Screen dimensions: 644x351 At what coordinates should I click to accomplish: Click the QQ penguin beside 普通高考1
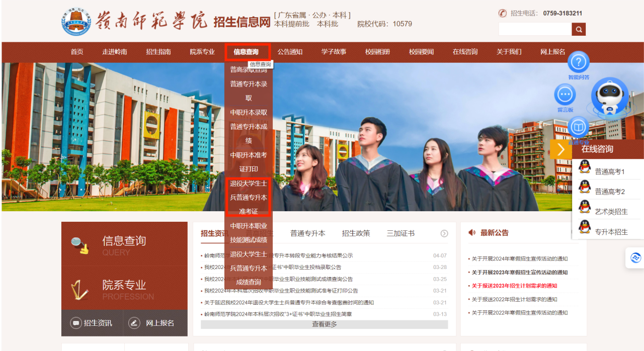[x=584, y=166]
